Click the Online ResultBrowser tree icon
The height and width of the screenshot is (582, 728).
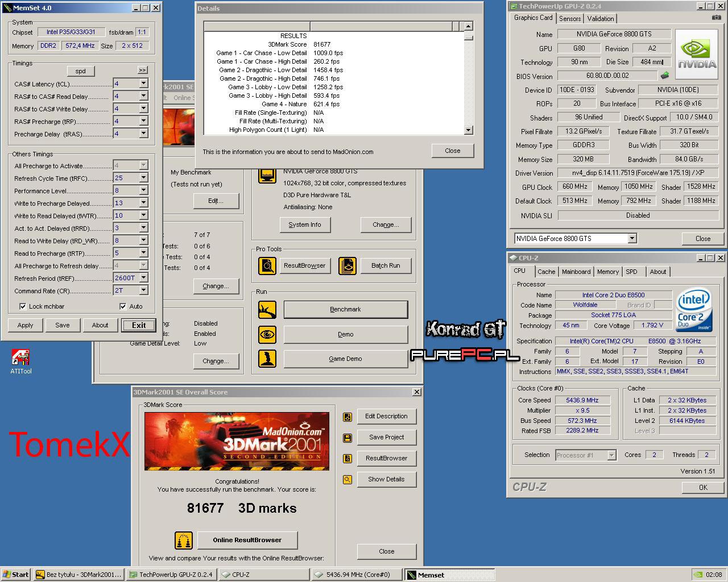pyautogui.click(x=183, y=540)
